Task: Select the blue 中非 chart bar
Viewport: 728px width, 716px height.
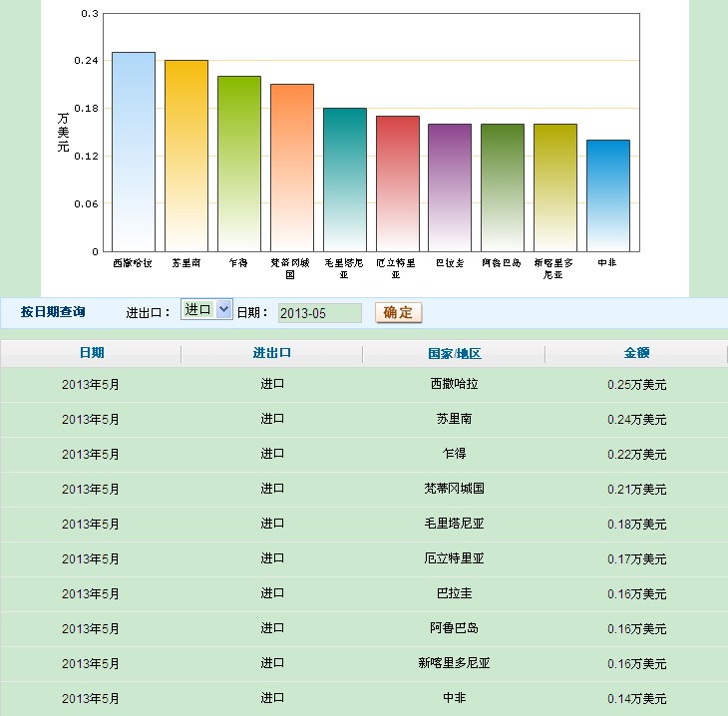Action: [x=608, y=195]
